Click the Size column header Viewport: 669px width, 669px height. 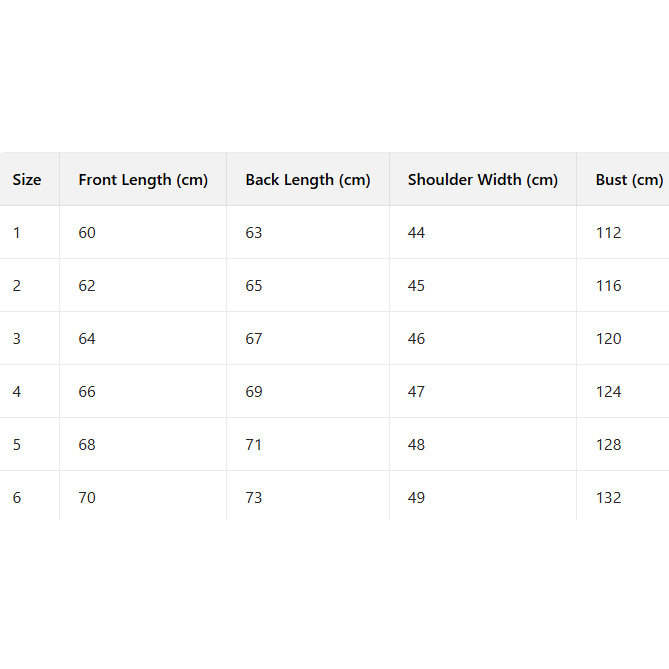[x=27, y=180]
